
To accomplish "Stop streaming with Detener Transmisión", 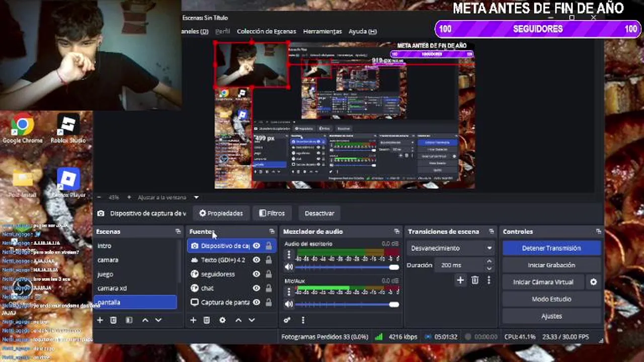I will click(x=551, y=248).
